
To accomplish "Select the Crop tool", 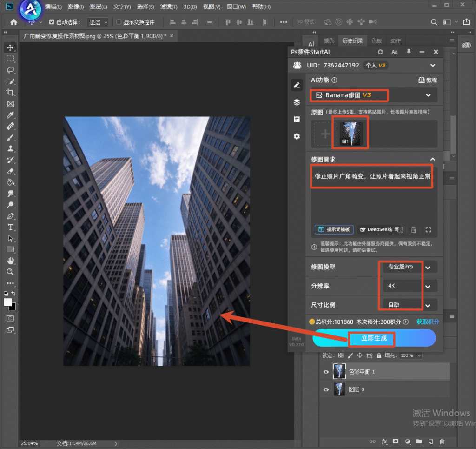I will coord(10,92).
